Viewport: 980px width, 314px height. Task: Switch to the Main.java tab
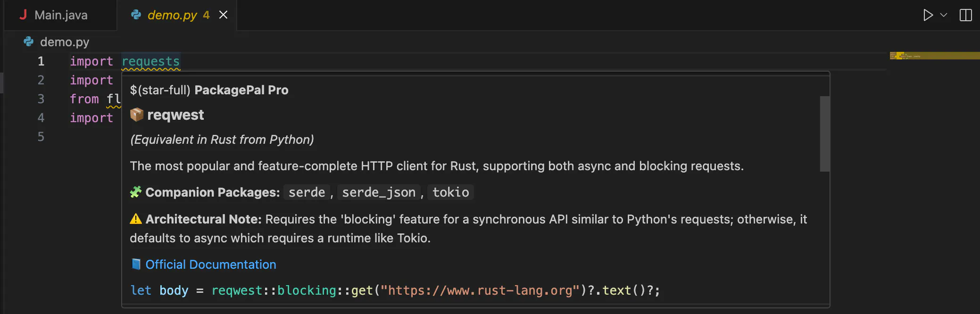[x=60, y=15]
